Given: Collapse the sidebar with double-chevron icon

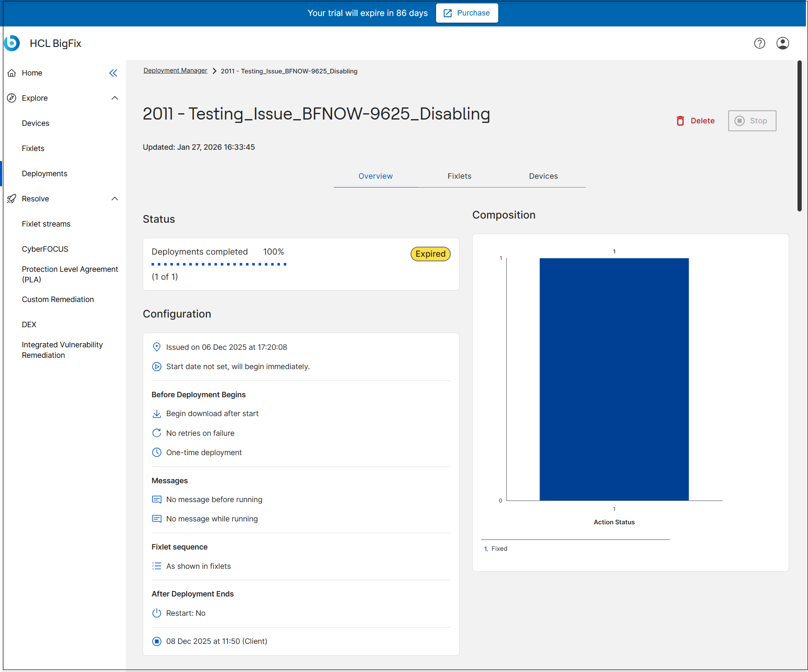Looking at the screenshot, I should [x=113, y=73].
